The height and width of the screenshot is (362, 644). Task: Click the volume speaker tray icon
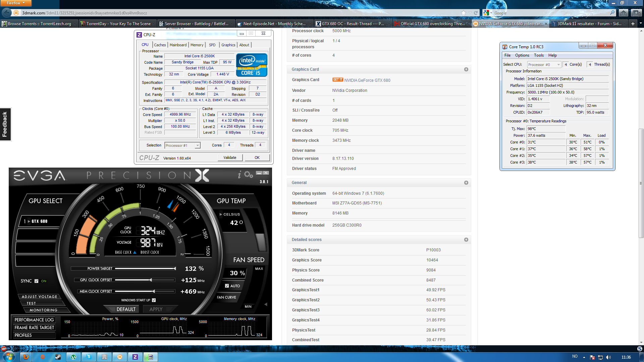[x=608, y=357]
